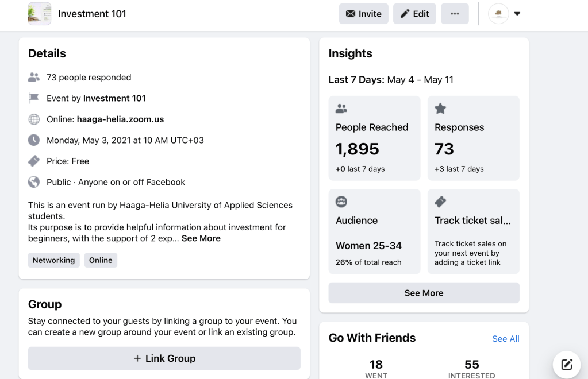The image size is (588, 379).
Task: Click the people responded icon
Action: [34, 78]
